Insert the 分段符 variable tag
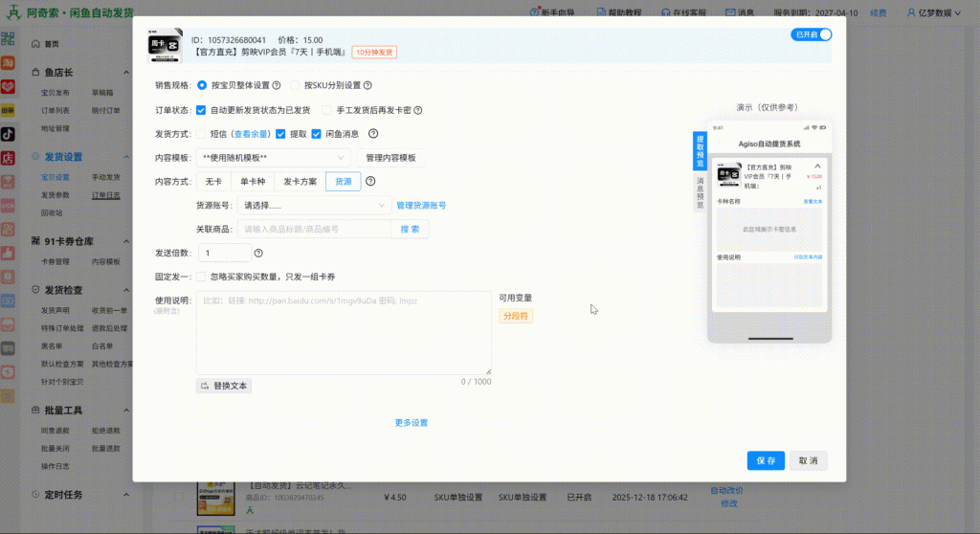The image size is (980, 534). [516, 316]
